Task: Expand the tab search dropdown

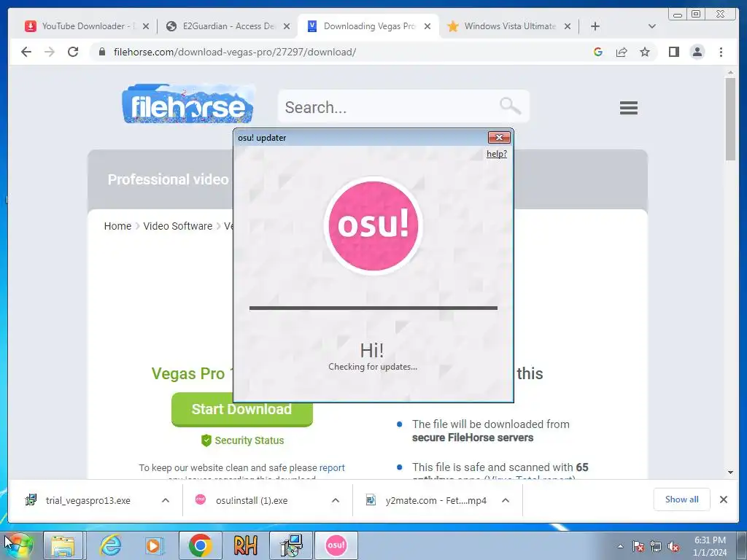Action: tap(651, 26)
